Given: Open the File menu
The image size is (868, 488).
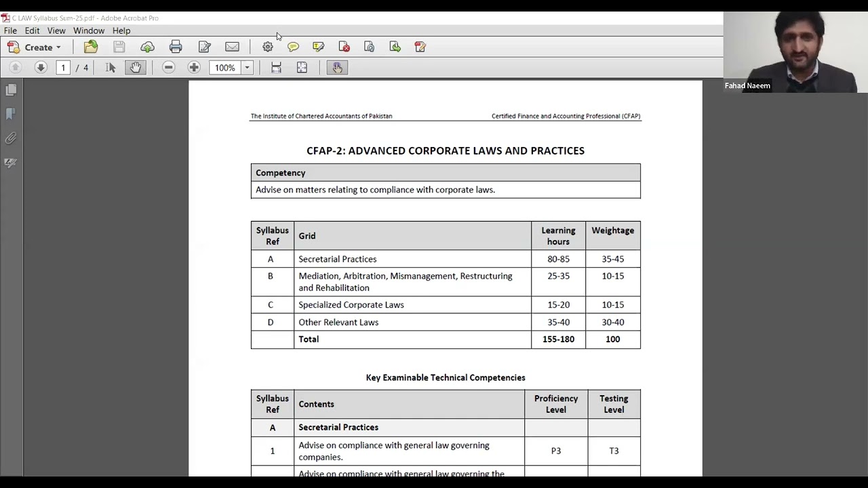Looking at the screenshot, I should [10, 30].
